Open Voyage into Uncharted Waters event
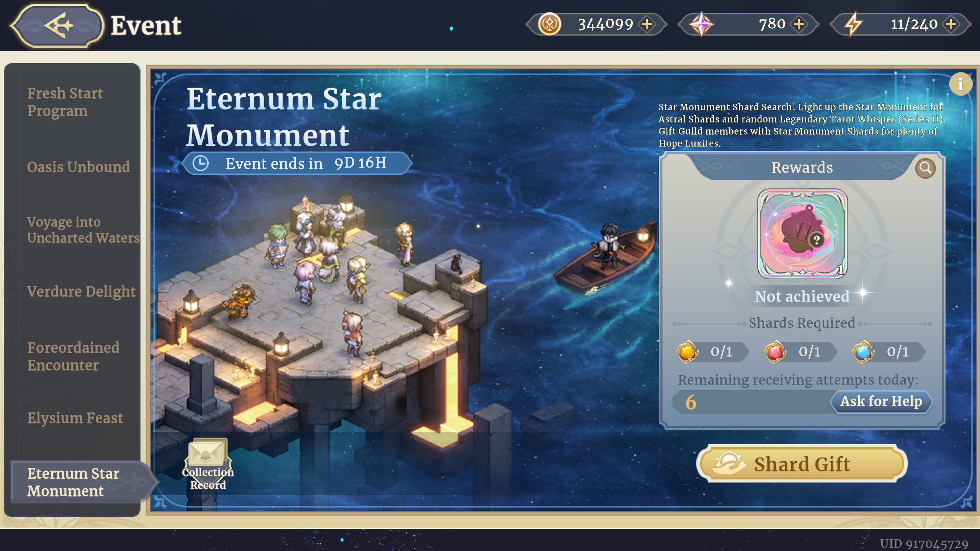980x551 pixels. point(83,230)
